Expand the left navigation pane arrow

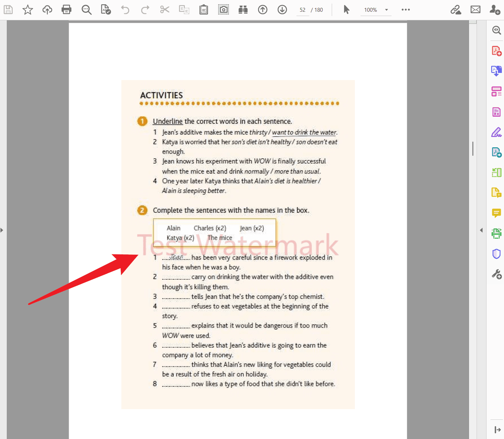[x=2, y=230]
